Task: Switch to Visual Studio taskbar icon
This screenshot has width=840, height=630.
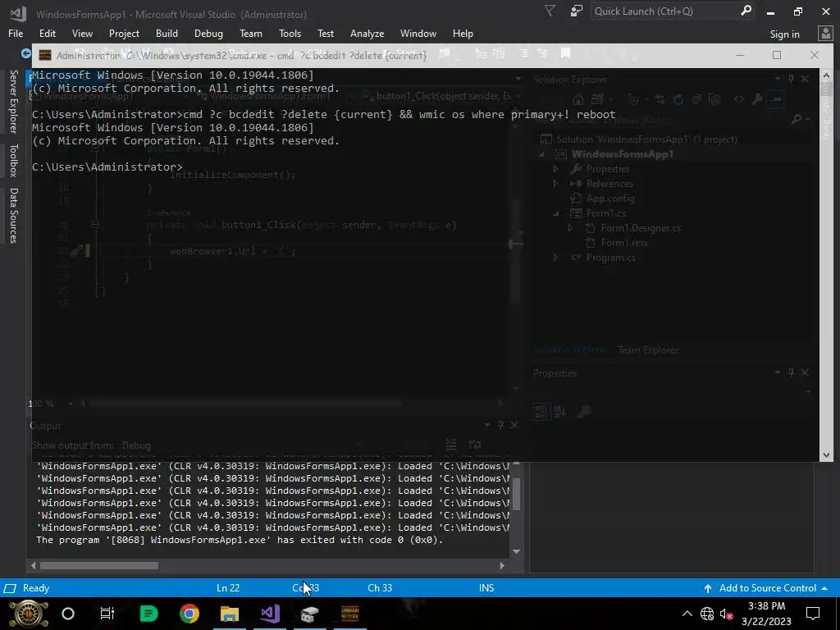Action: (x=270, y=614)
